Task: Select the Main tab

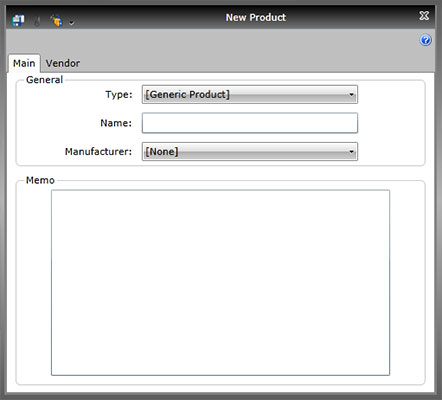Action: (24, 63)
